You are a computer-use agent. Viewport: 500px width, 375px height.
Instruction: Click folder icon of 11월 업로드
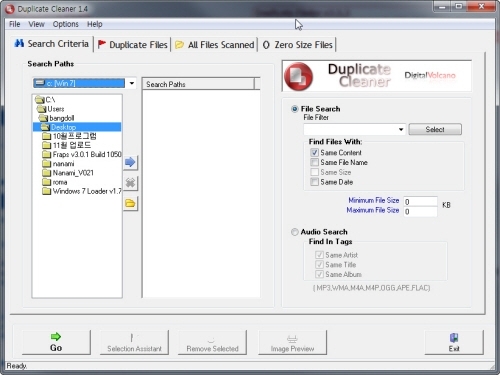pos(47,145)
